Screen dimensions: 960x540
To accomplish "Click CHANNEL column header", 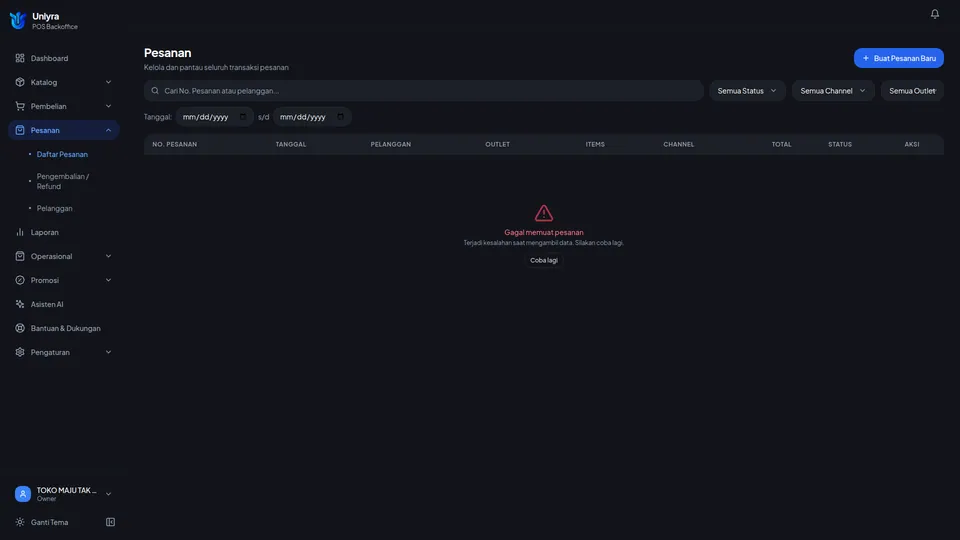I will click(x=678, y=144).
